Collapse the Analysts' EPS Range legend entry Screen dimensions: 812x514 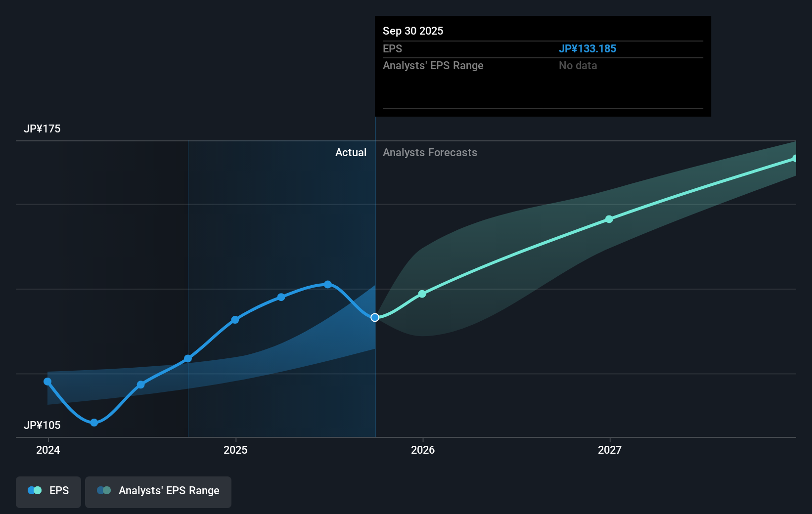[158, 491]
